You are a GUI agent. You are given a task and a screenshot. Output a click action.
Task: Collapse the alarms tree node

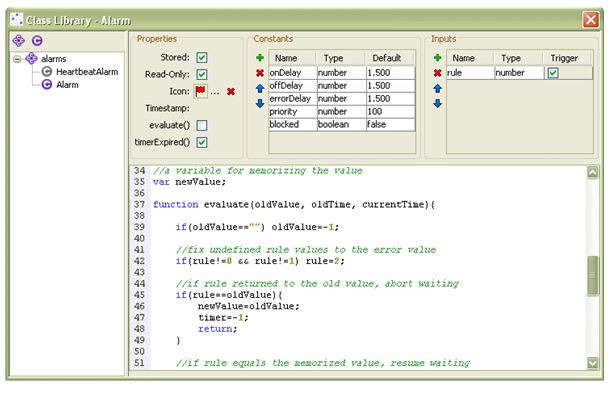click(x=17, y=59)
